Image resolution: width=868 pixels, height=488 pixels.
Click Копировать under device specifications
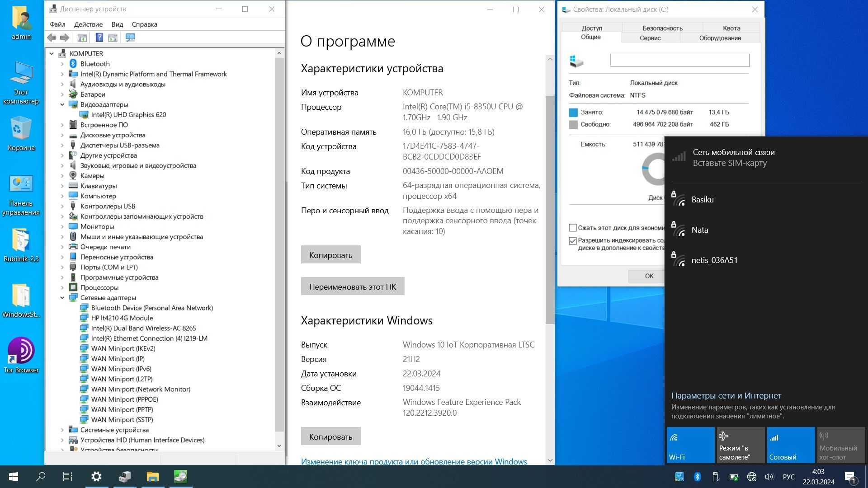330,255
